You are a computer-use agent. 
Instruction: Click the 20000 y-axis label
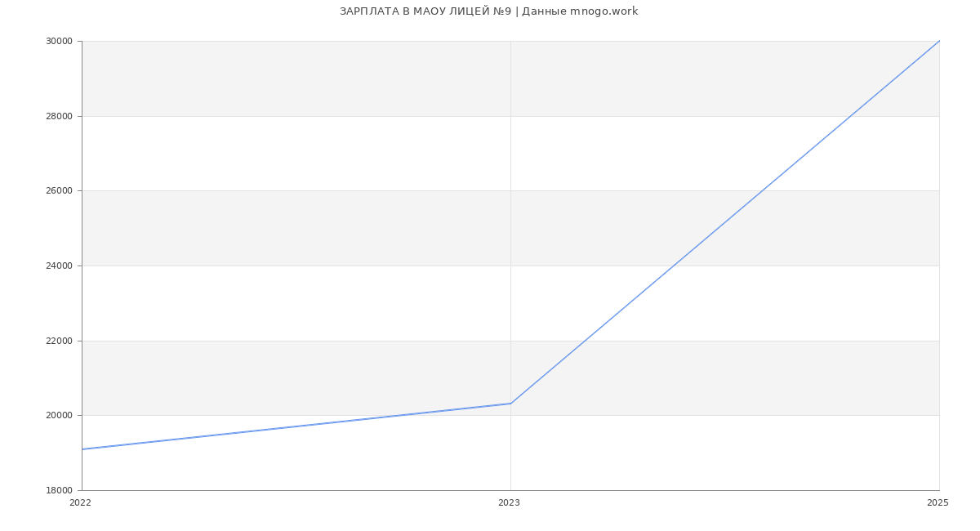(60, 415)
